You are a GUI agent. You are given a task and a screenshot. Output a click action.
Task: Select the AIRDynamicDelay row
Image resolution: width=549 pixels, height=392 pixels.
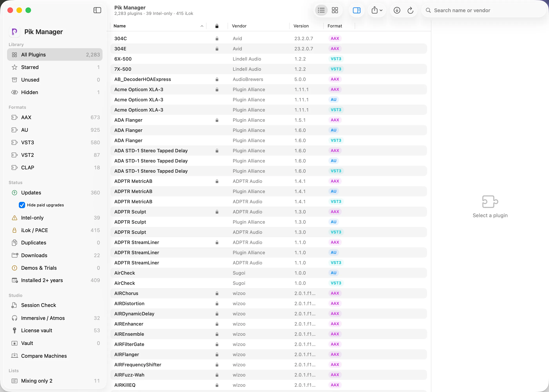pos(268,314)
